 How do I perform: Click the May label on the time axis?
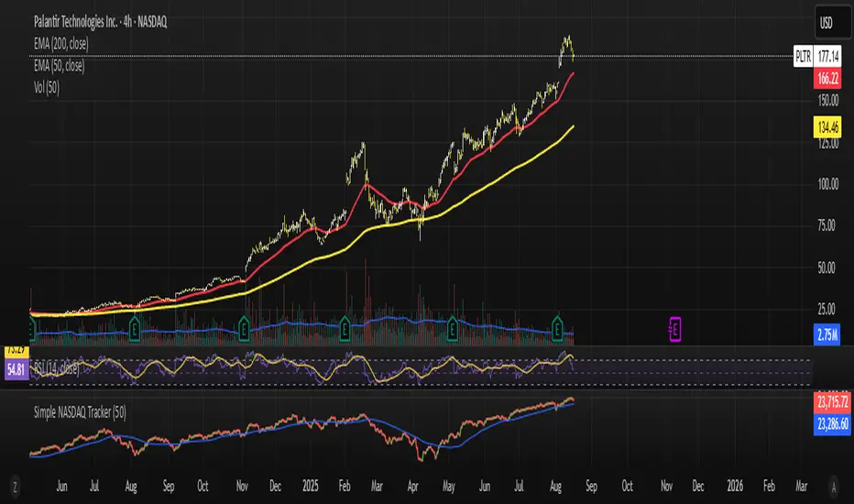click(448, 486)
